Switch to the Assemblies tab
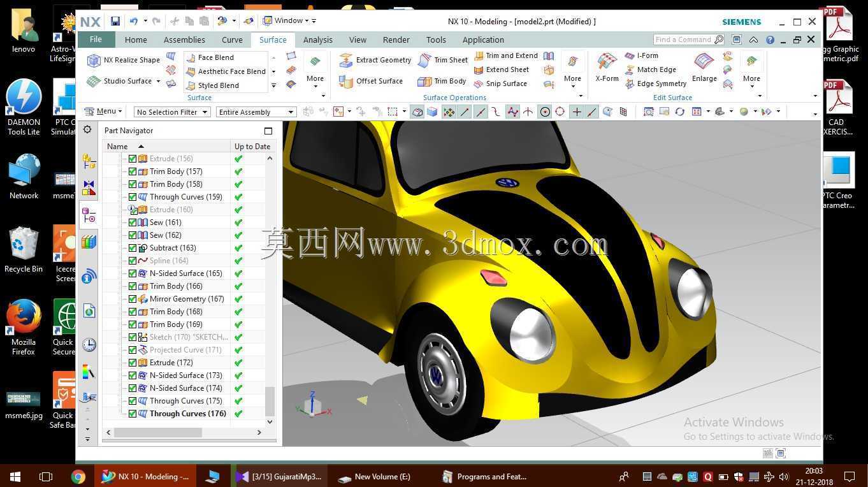Image resolution: width=868 pixels, height=487 pixels. click(x=184, y=40)
